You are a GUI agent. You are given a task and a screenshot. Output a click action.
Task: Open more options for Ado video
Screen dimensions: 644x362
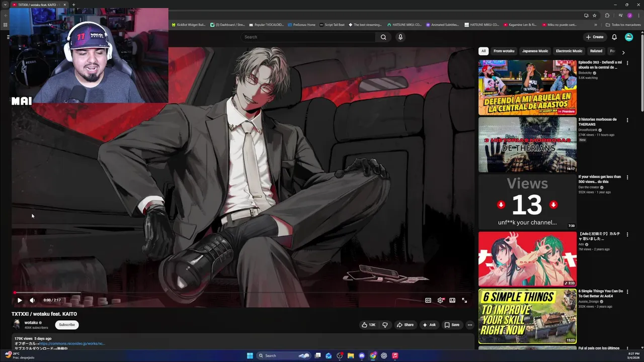[627, 234]
